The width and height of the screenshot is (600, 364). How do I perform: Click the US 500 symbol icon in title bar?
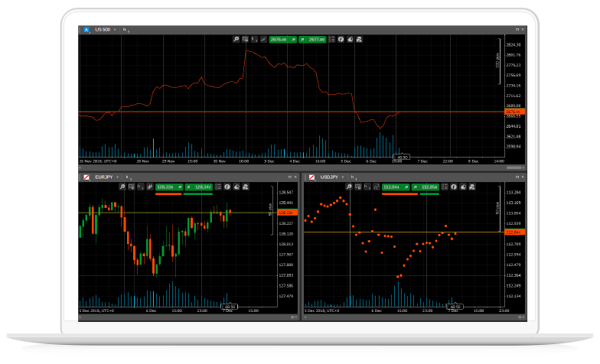tap(86, 29)
